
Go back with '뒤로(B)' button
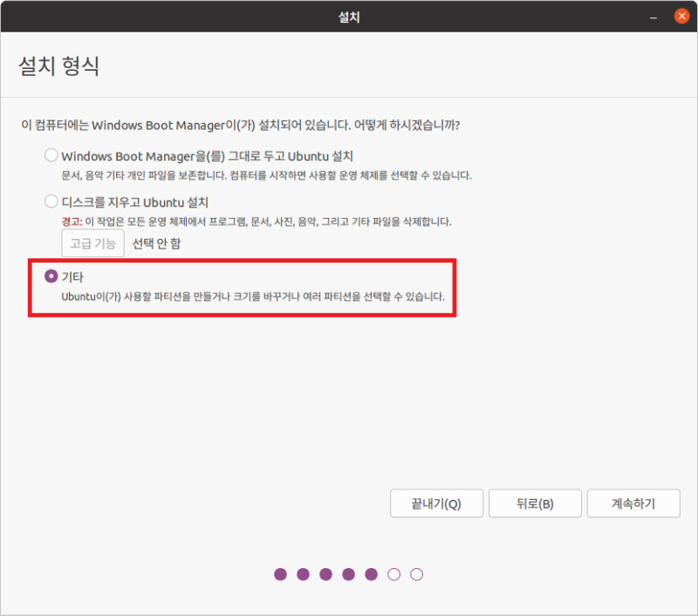point(535,503)
